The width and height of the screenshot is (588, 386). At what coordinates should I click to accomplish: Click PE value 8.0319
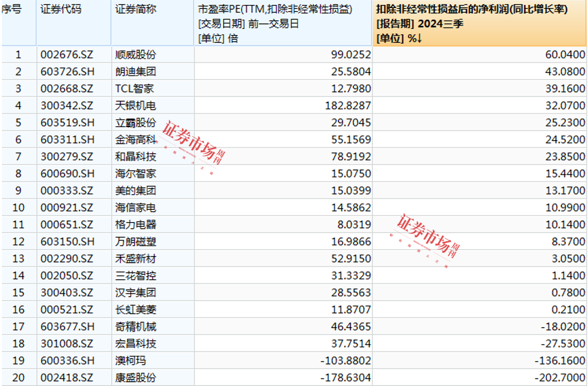pyautogui.click(x=354, y=225)
